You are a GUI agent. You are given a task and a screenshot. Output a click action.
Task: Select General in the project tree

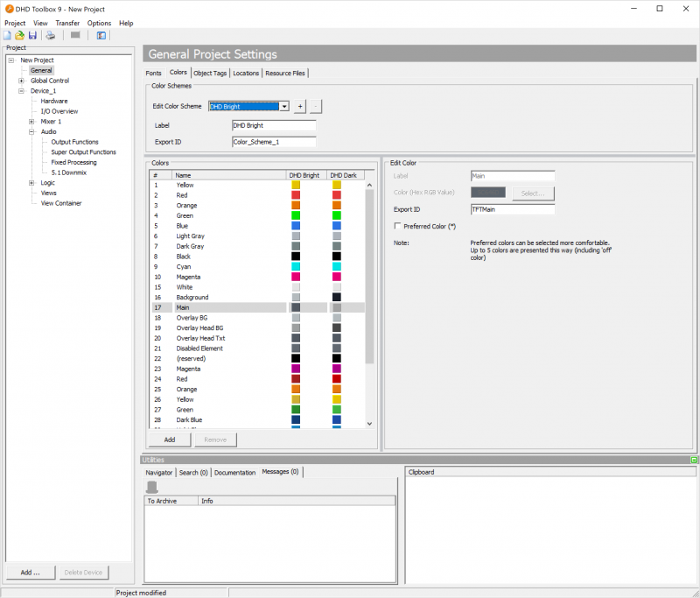(41, 71)
